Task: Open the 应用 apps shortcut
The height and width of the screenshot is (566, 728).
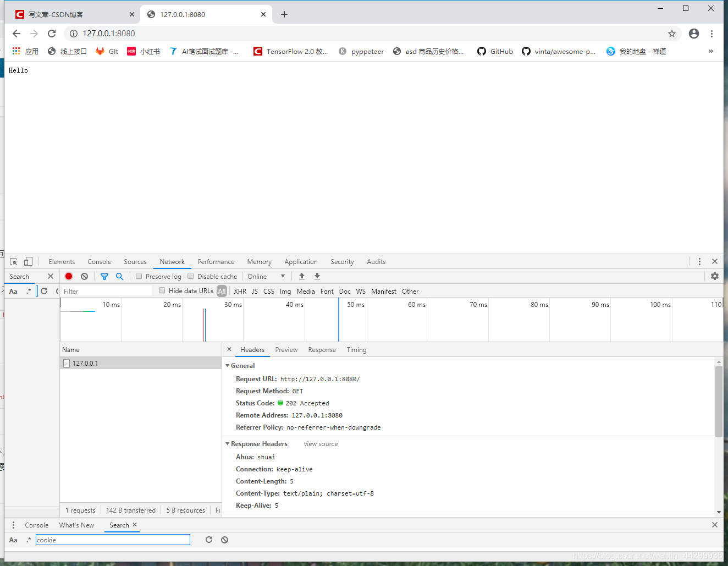Action: 25,51
